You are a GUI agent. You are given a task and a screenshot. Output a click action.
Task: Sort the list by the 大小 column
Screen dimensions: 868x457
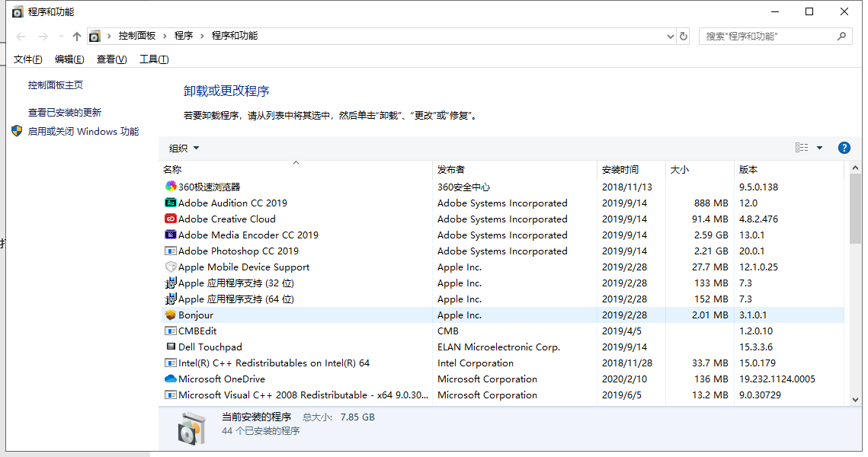pyautogui.click(x=700, y=169)
